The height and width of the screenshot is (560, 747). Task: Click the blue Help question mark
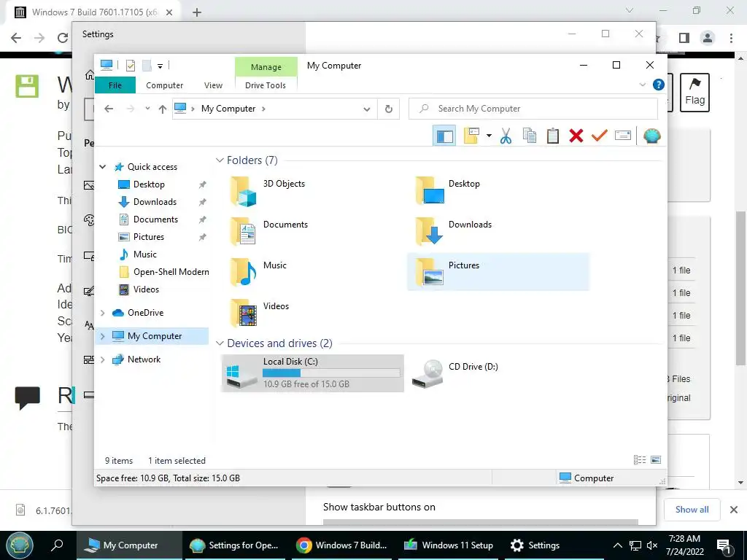tap(659, 85)
